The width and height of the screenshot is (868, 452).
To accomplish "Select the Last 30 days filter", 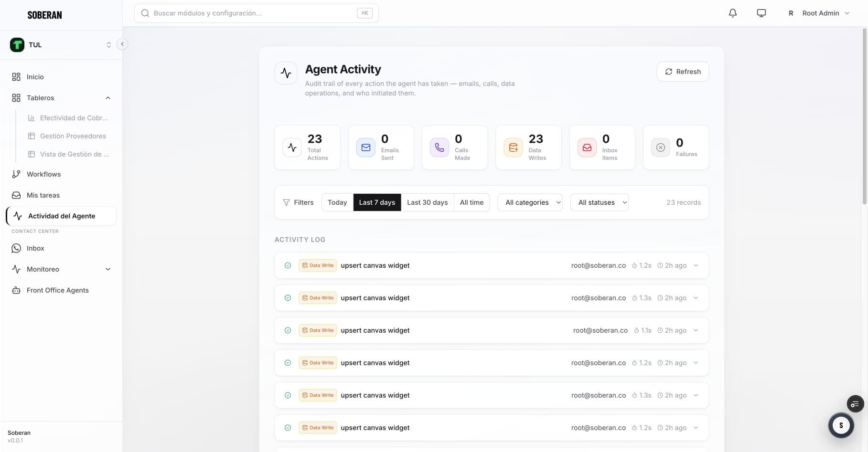I will pos(428,202).
